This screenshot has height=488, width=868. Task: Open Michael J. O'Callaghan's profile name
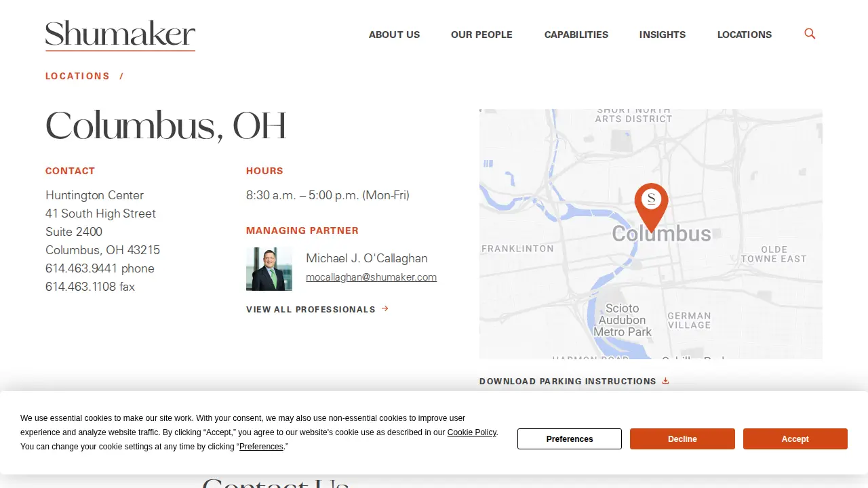(367, 258)
